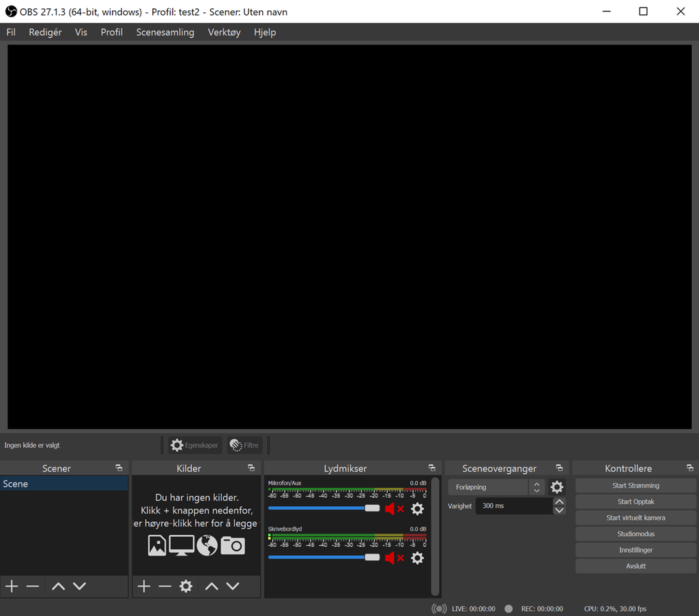Screen dimensions: 699x616
Task: Move source up in Kilder panel
Action: click(212, 586)
